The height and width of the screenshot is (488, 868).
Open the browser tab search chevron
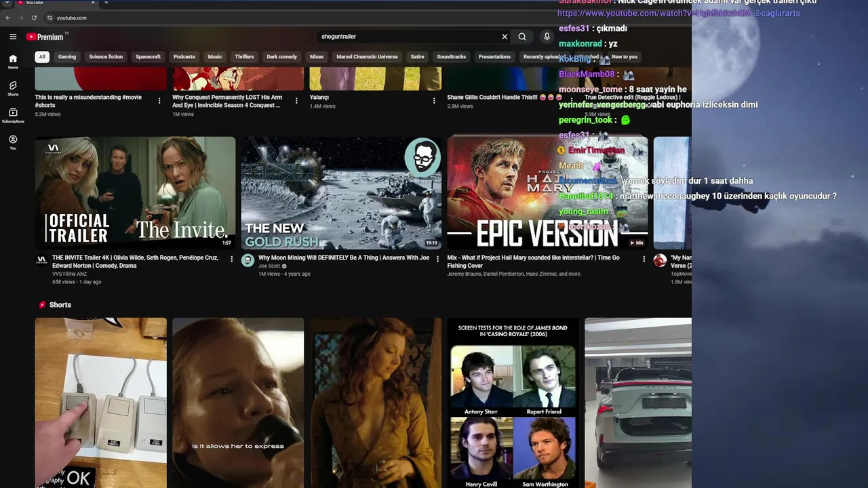[x=7, y=3]
